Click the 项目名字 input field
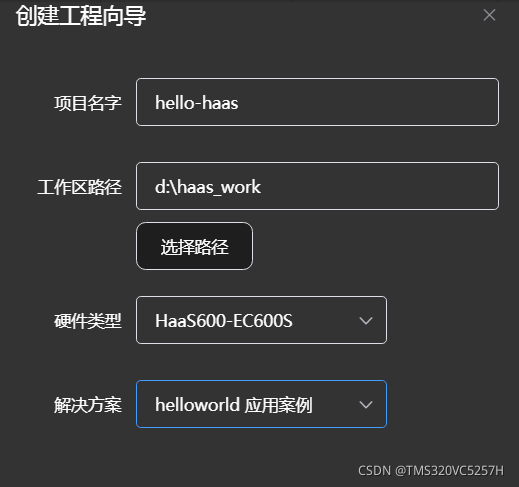 [x=317, y=102]
